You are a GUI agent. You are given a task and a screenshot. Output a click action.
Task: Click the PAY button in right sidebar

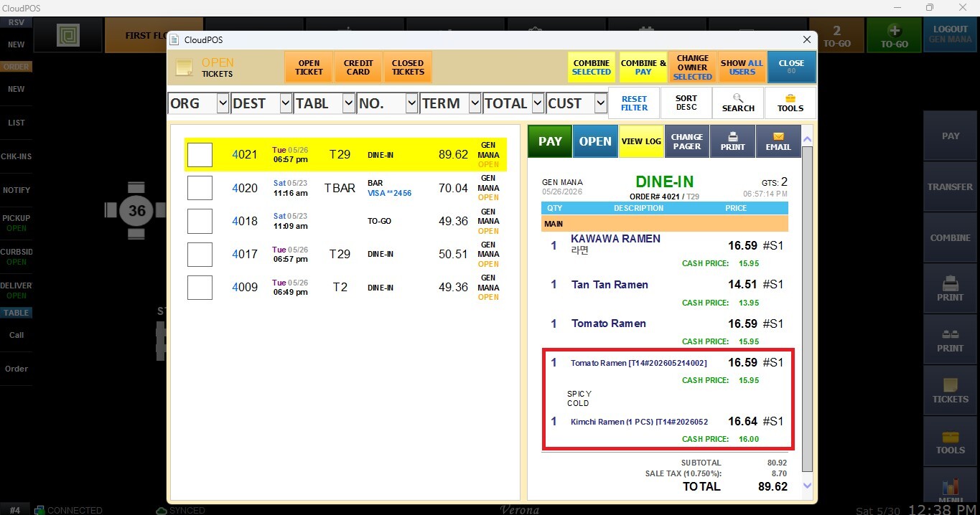point(951,136)
